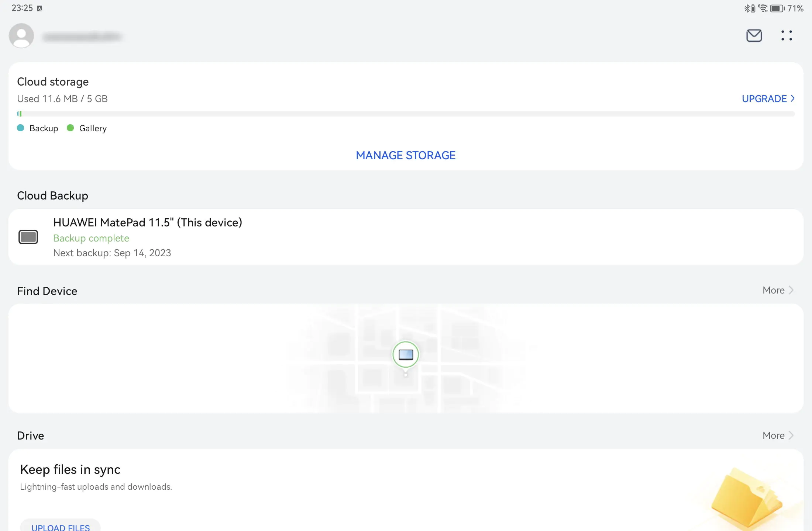Tap 'Lightning-fast uploads and downloads.' text
Viewport: 812px width, 531px height.
coord(96,487)
